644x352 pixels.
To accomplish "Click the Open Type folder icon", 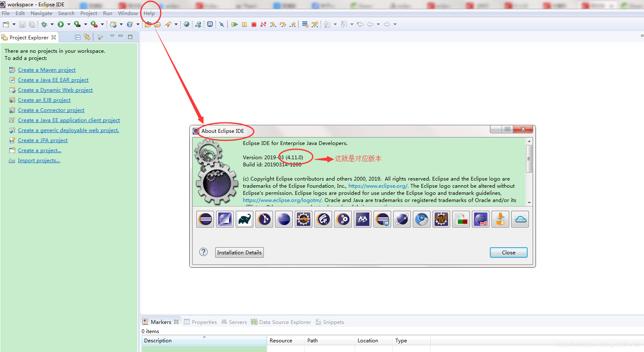I will click(148, 24).
